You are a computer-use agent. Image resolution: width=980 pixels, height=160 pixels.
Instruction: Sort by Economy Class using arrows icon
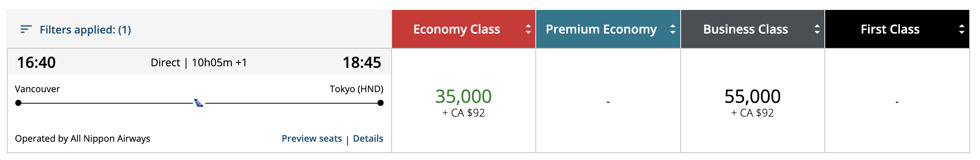coord(528,29)
